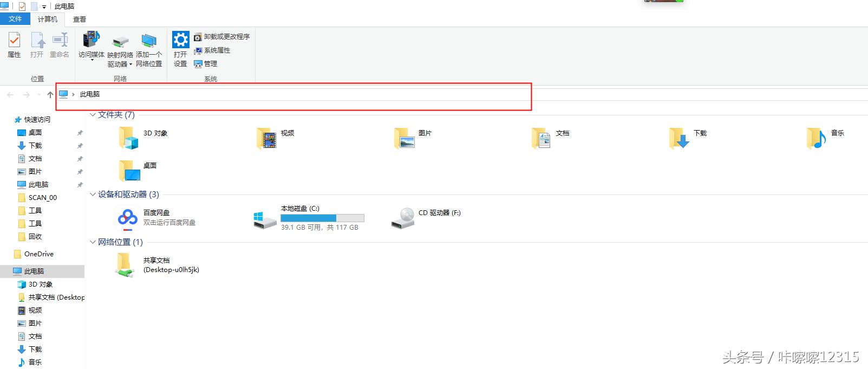Screen dimensions: 868x369
Task: Click the quick access toolbar properties checkmark icon
Action: point(22,7)
